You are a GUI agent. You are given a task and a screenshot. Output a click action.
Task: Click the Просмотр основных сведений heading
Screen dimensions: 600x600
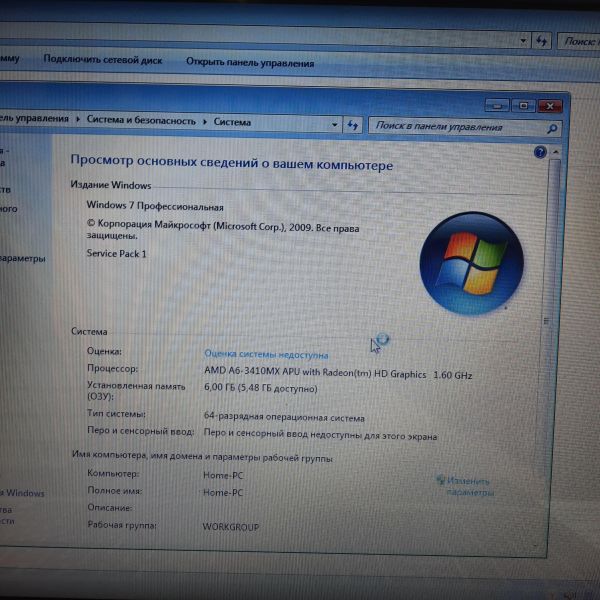232,163
